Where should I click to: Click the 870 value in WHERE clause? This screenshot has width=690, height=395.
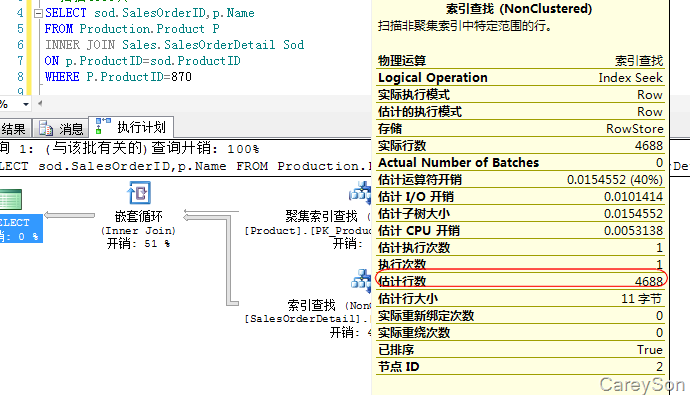click(x=181, y=77)
